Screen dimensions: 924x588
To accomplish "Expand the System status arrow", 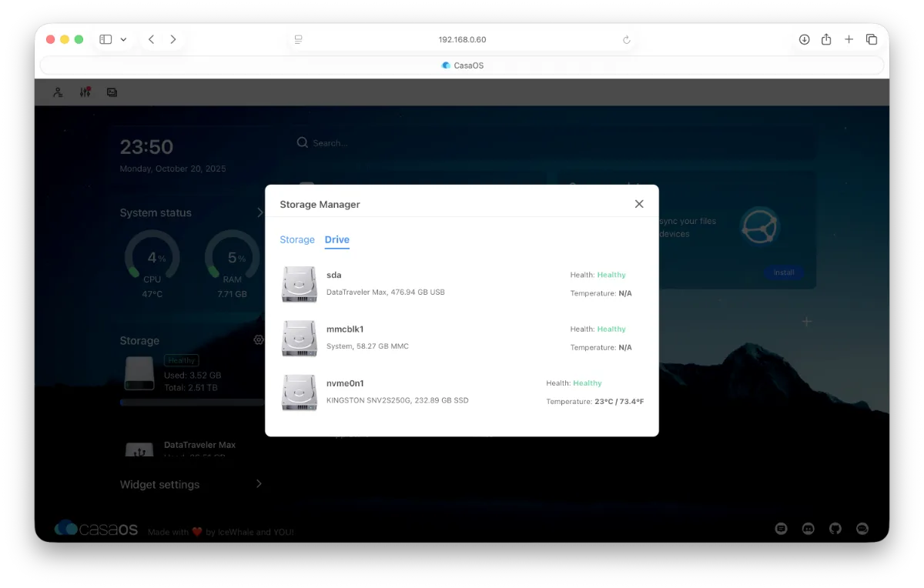I will [x=259, y=212].
